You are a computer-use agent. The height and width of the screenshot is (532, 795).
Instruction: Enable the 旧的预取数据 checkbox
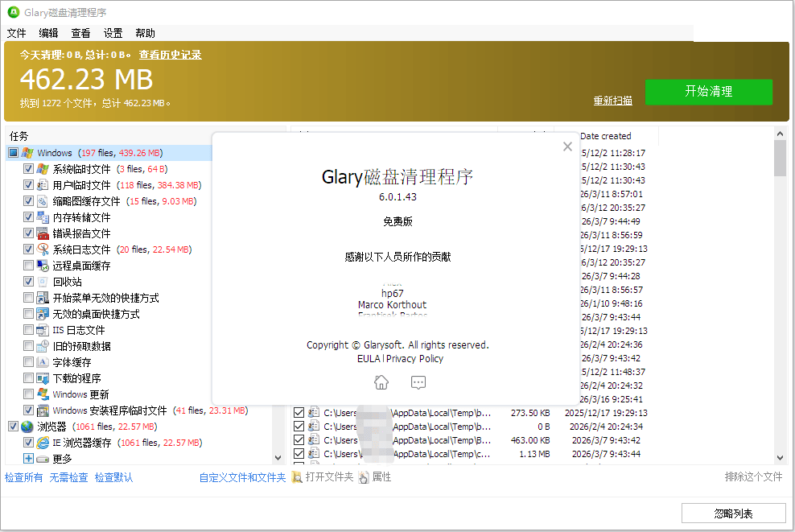pyautogui.click(x=28, y=345)
